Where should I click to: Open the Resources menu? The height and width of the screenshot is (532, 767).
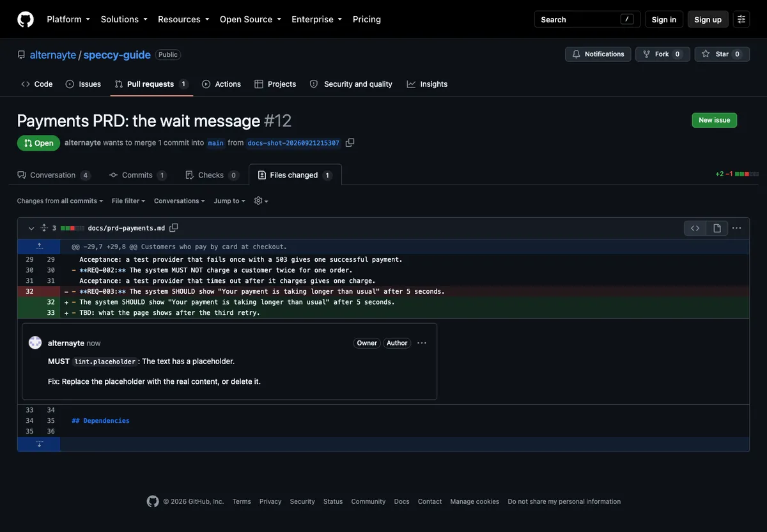coord(183,19)
